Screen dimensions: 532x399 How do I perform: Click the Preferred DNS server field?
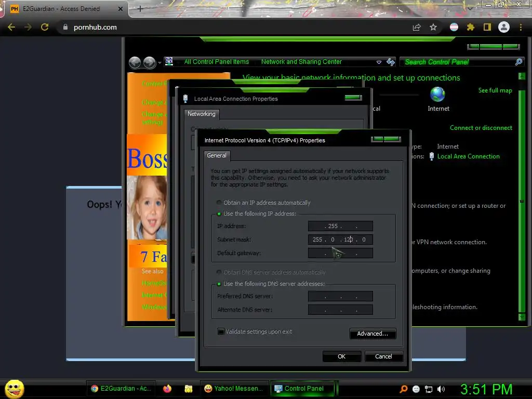340,296
